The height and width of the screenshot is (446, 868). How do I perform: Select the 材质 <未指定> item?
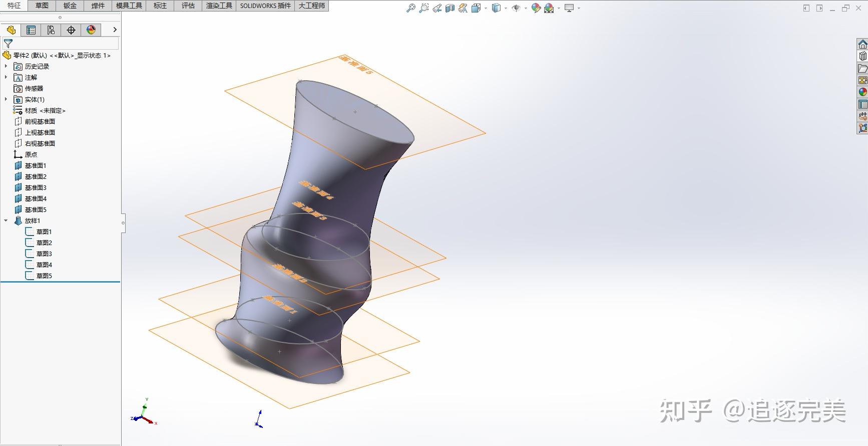[45, 110]
